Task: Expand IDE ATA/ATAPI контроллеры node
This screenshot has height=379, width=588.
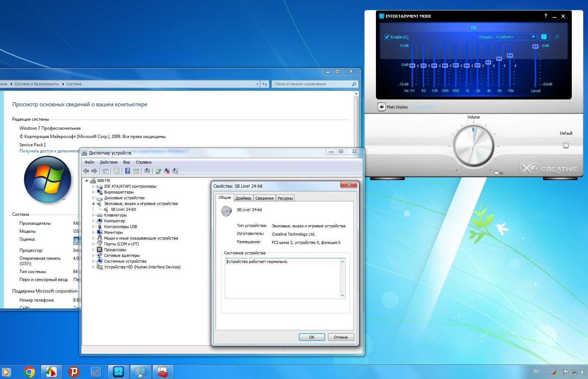Action: pyautogui.click(x=93, y=186)
